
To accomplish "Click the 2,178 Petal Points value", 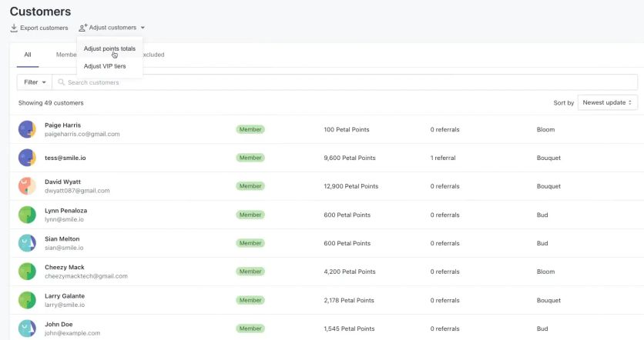I will pos(349,300).
